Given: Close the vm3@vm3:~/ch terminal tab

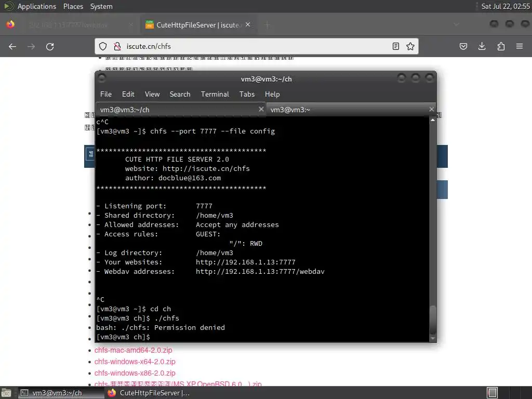Looking at the screenshot, I should [x=261, y=109].
